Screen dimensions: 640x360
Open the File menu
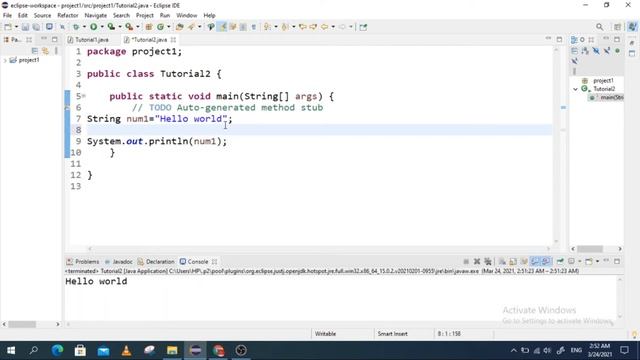[7, 16]
